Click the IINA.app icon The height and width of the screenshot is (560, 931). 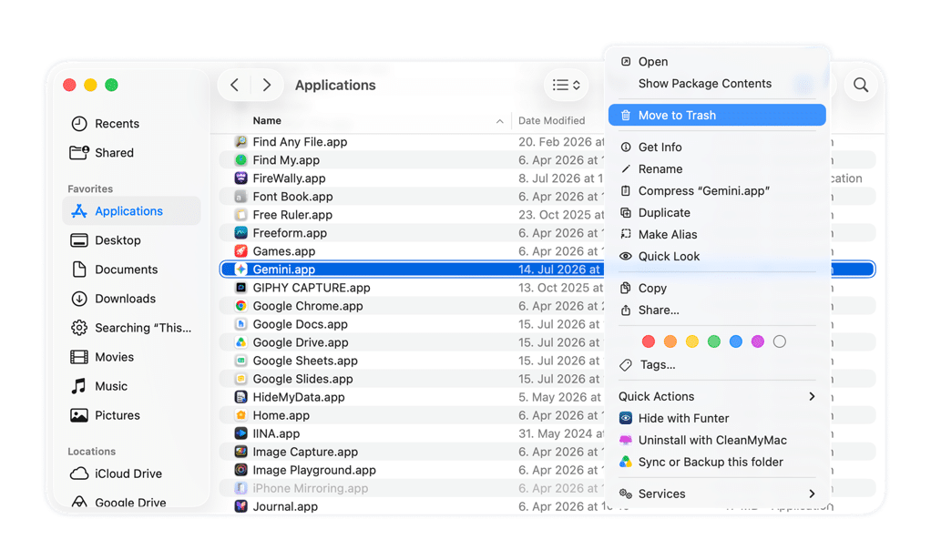[x=240, y=433]
